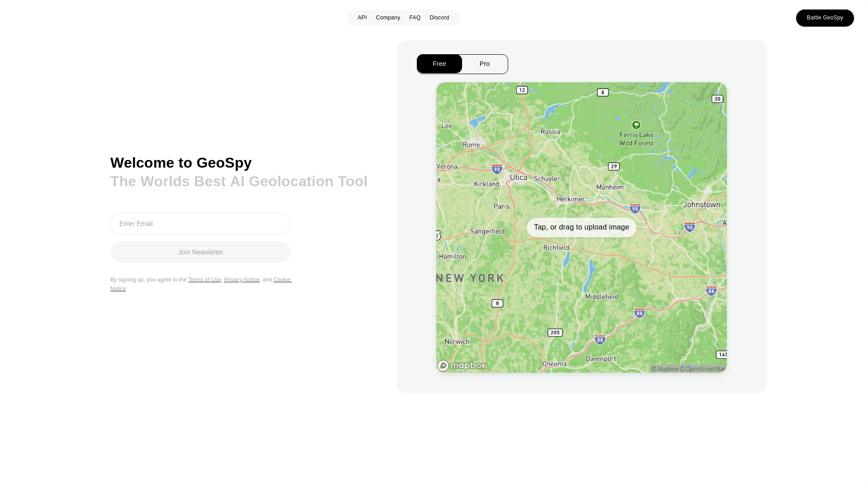Click the Herkimer label on map
Image resolution: width=868 pixels, height=488 pixels.
click(x=571, y=199)
